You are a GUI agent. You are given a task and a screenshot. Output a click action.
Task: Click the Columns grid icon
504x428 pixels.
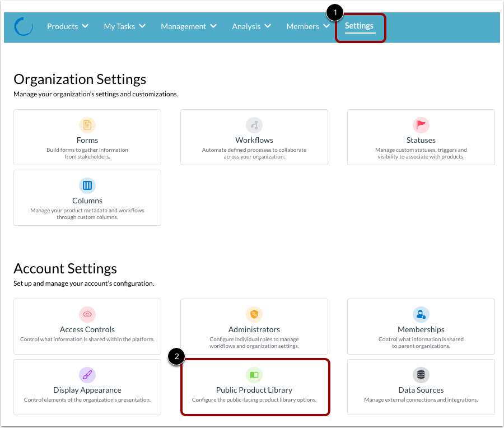[87, 185]
